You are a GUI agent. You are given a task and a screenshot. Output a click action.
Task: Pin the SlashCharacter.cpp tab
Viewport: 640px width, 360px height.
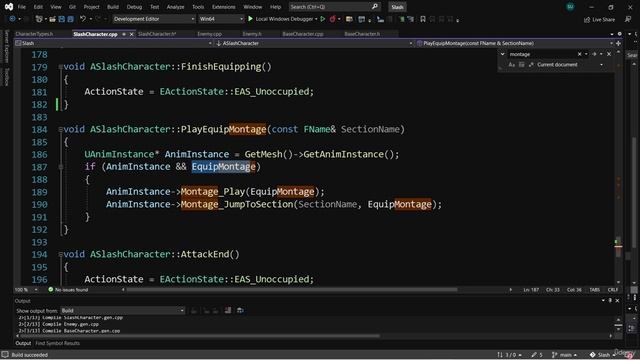point(124,34)
